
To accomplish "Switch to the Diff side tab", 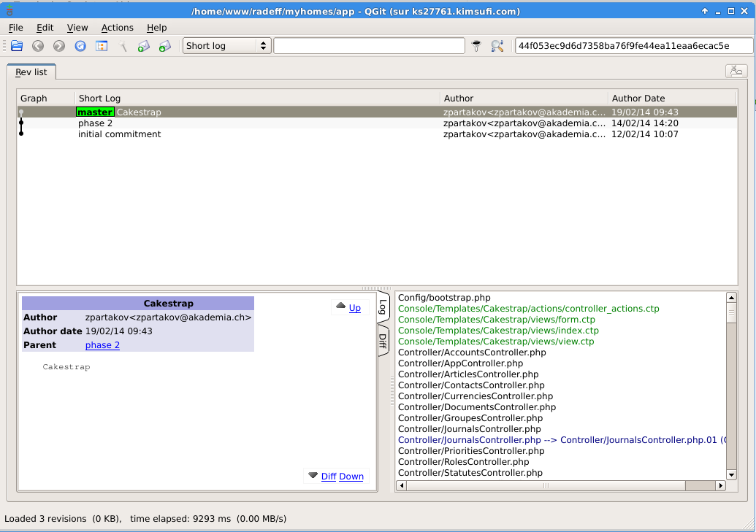I will click(383, 341).
